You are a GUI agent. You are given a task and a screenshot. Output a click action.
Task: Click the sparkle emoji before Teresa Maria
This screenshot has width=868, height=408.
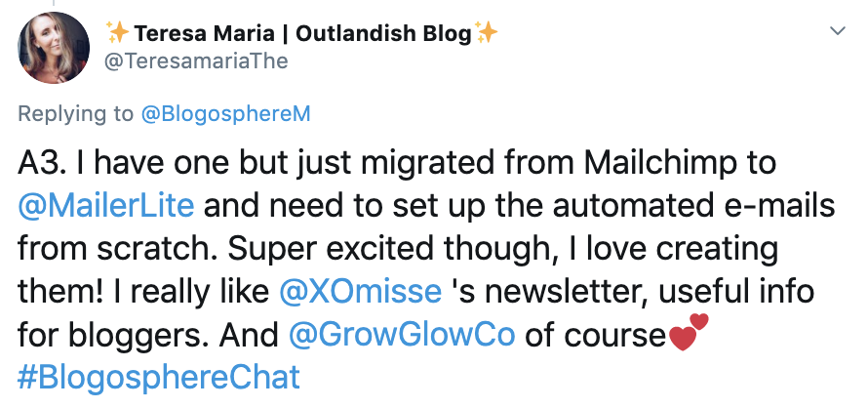pyautogui.click(x=118, y=33)
